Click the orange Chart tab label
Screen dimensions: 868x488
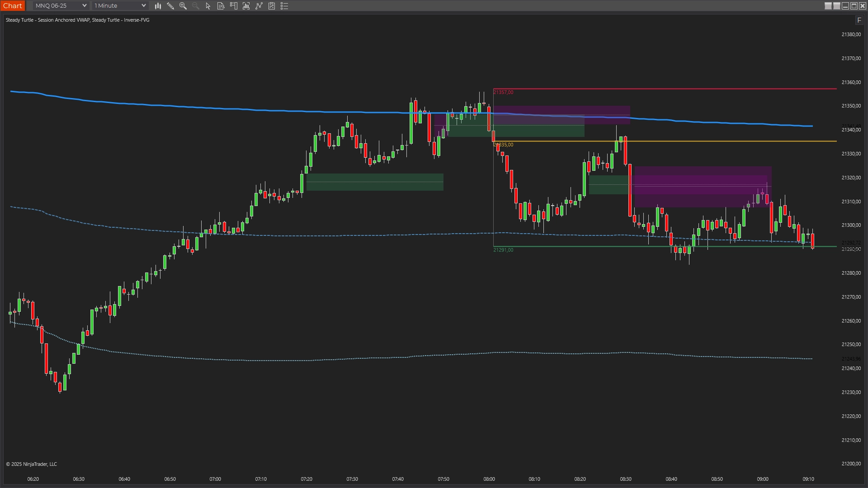tap(13, 6)
